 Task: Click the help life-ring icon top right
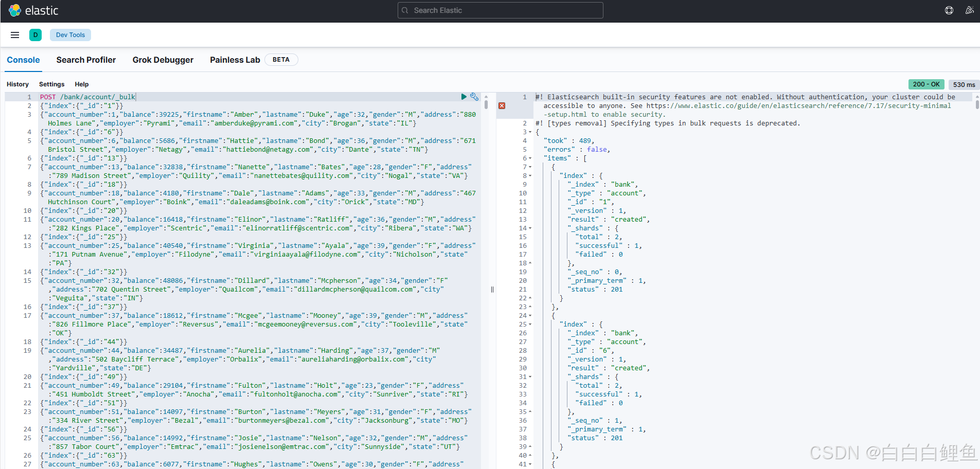click(x=948, y=10)
